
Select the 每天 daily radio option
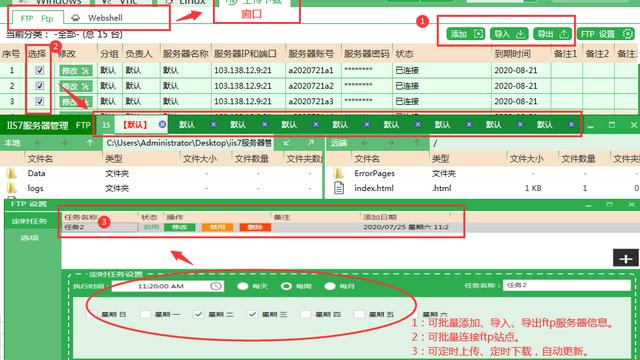(243, 286)
